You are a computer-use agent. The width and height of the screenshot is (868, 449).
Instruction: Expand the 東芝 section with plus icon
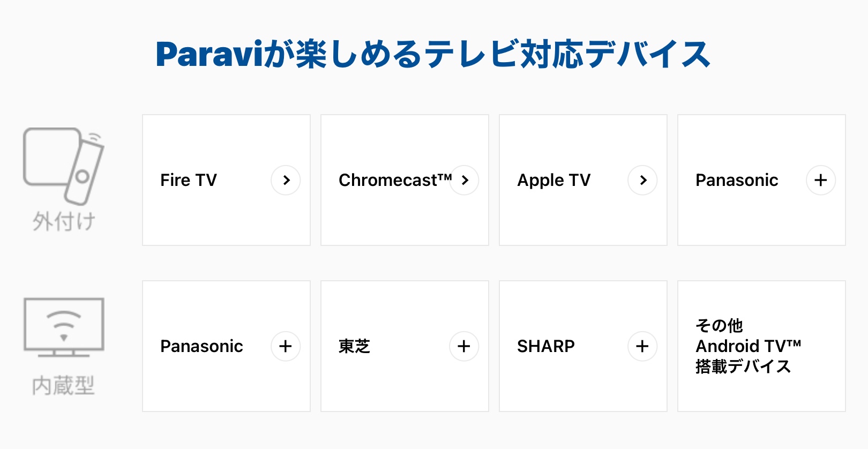click(x=464, y=346)
